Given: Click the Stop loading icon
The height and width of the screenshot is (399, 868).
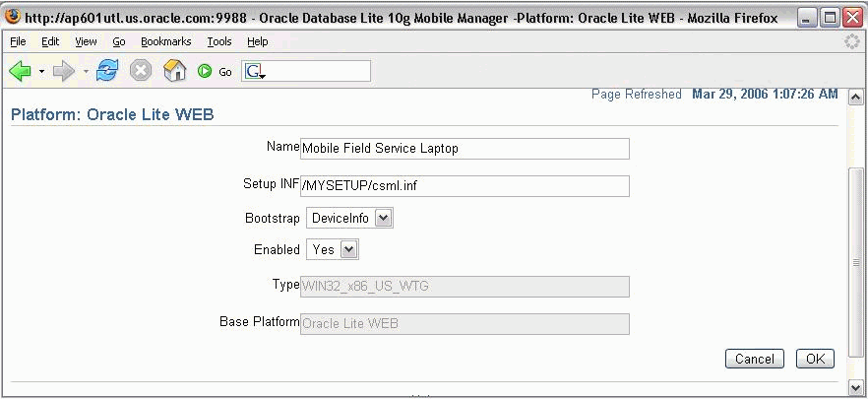Looking at the screenshot, I should pyautogui.click(x=141, y=72).
